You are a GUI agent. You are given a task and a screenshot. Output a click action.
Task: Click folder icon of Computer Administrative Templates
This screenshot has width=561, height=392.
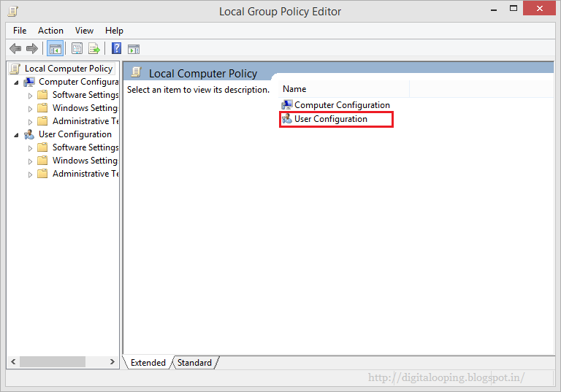[x=42, y=121]
